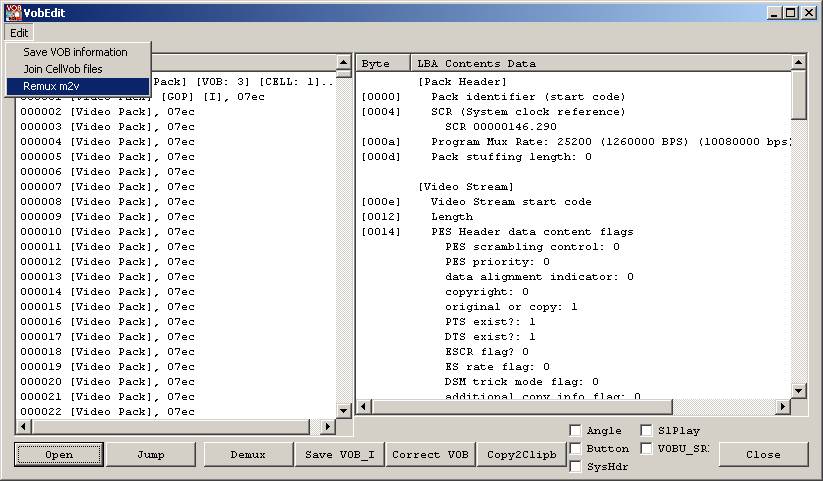Click the right pane vertical scrollbar thumb
This screenshot has width=823, height=481.
(798, 95)
